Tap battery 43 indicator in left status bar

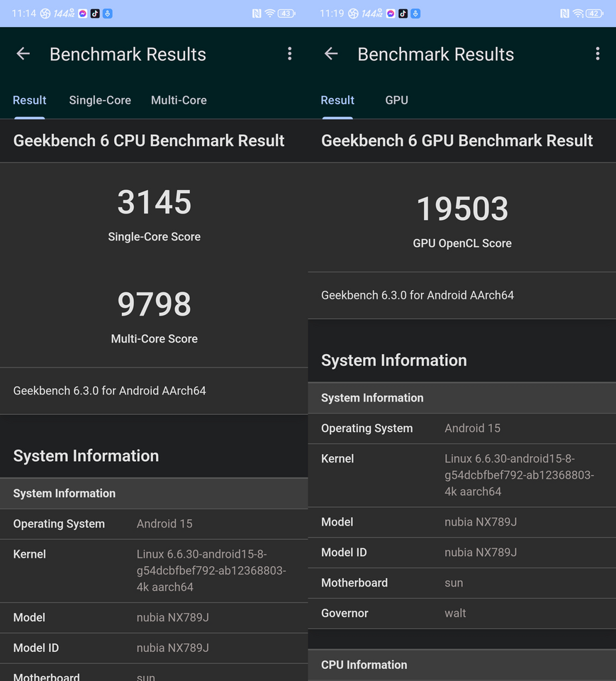tap(286, 13)
